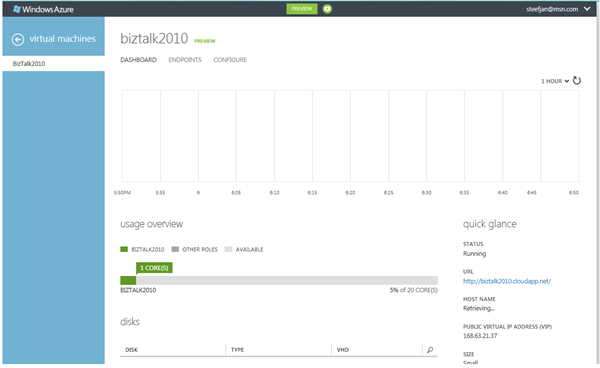Click the 5:50PM chart time label
Image resolution: width=600 pixels, height=368 pixels.
click(122, 193)
